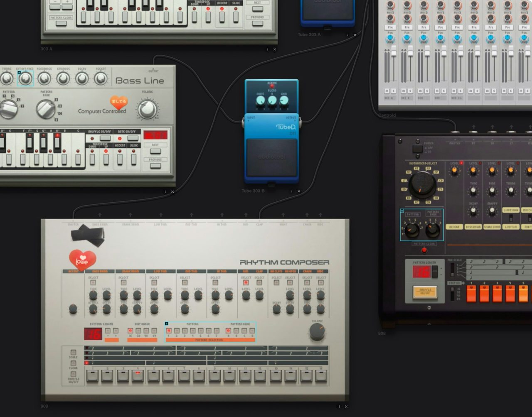Image resolution: width=532 pixels, height=417 pixels.
Task: Toggle the 808 Power switch
Action: coord(417,149)
